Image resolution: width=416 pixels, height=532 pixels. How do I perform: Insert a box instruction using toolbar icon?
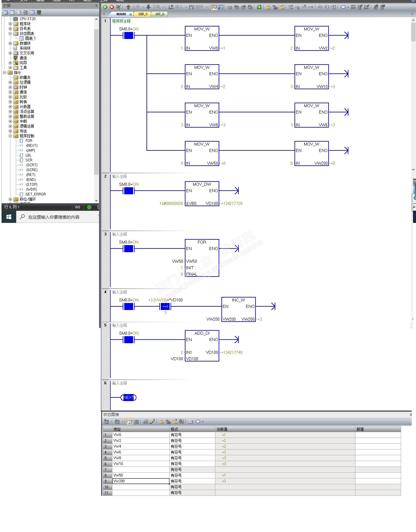333,7
